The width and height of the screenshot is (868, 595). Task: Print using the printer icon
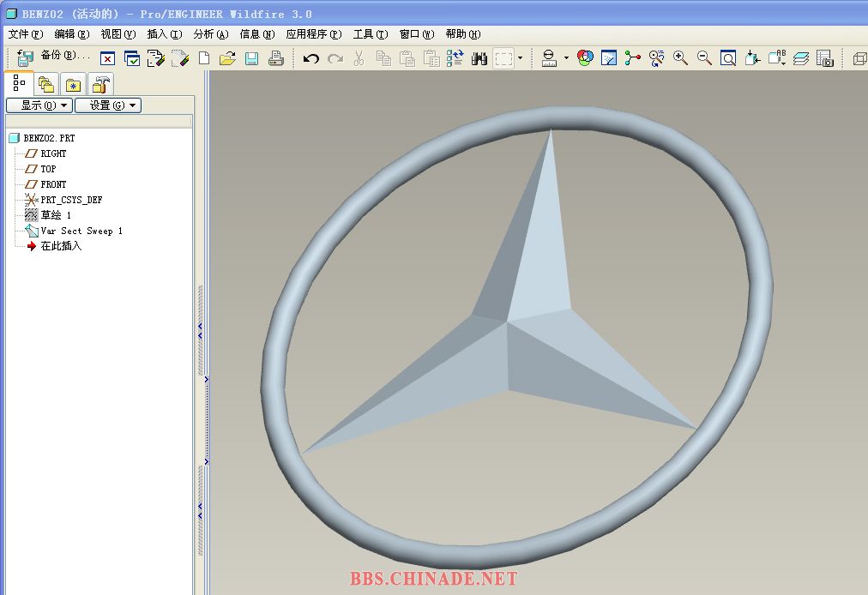[275, 58]
